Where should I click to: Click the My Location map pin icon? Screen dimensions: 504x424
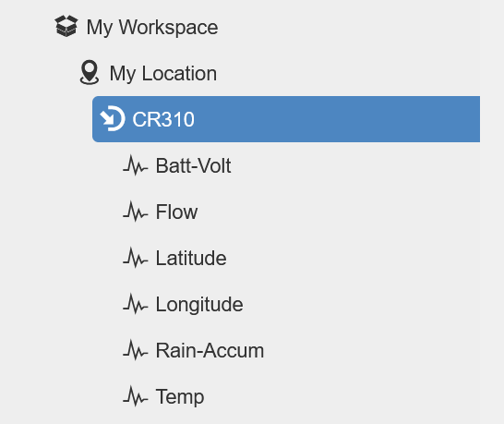[x=90, y=72]
